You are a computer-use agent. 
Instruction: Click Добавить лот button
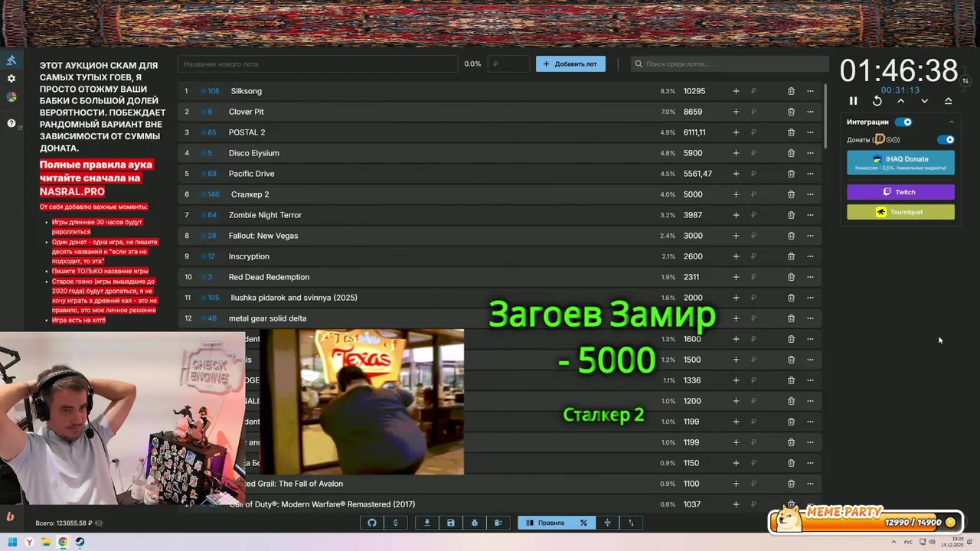point(570,64)
